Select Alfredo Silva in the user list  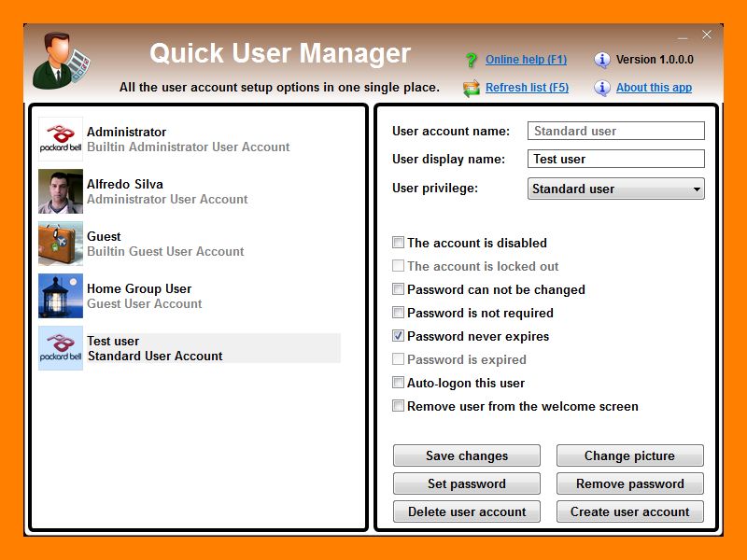190,191
